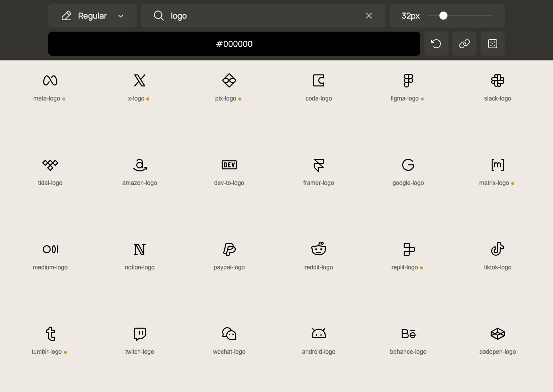Click the 'codepen-logo' label text
This screenshot has height=392, width=553.
click(498, 352)
